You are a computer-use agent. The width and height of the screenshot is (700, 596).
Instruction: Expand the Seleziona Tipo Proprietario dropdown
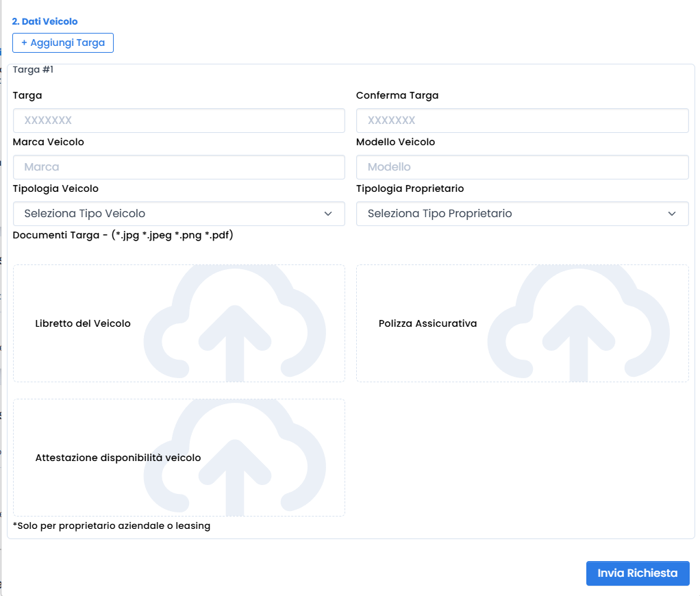click(522, 214)
